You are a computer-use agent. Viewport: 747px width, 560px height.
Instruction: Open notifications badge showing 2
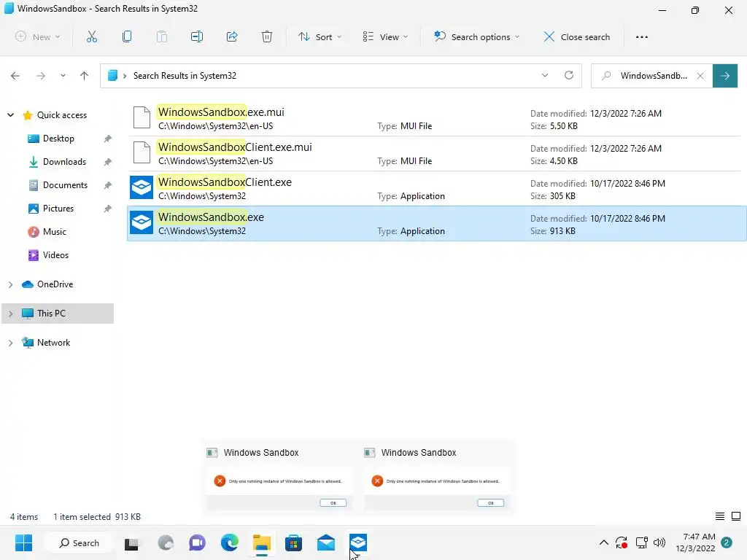(x=727, y=542)
